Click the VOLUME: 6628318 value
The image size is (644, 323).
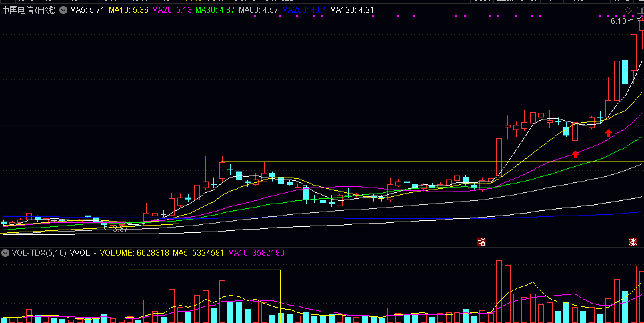click(134, 253)
